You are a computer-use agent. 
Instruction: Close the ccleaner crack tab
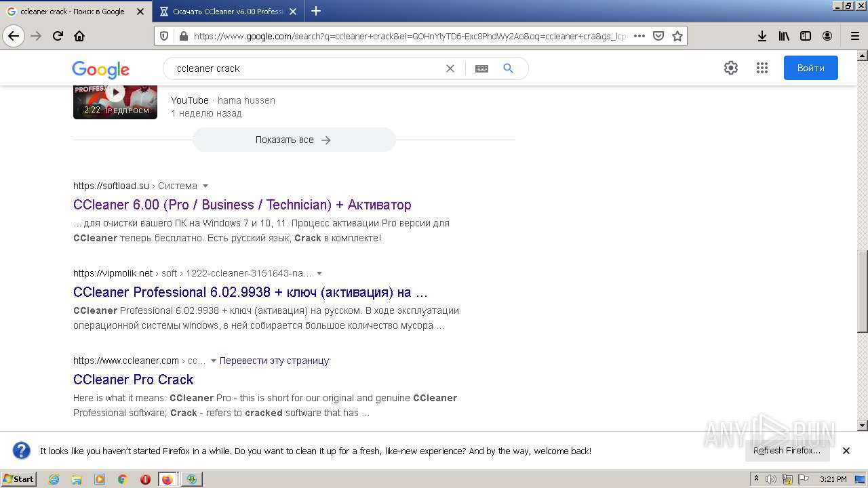[x=140, y=12]
